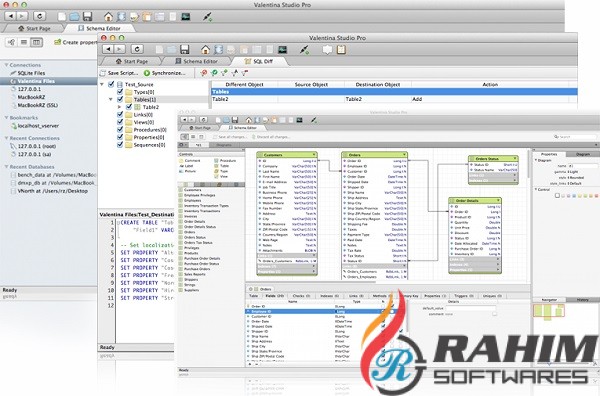Click the Navigator diagram thumbnail
The width and height of the screenshot is (600, 396).
click(x=549, y=311)
